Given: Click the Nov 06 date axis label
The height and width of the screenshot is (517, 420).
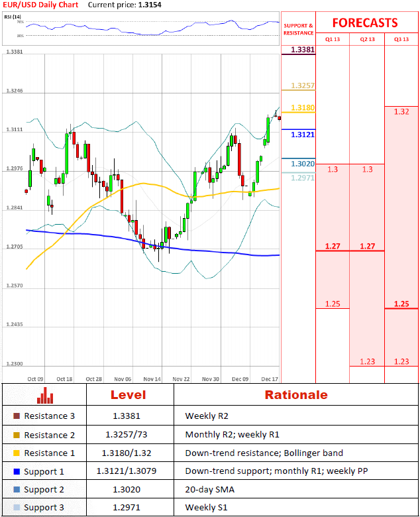Looking at the screenshot, I should click(x=123, y=379).
